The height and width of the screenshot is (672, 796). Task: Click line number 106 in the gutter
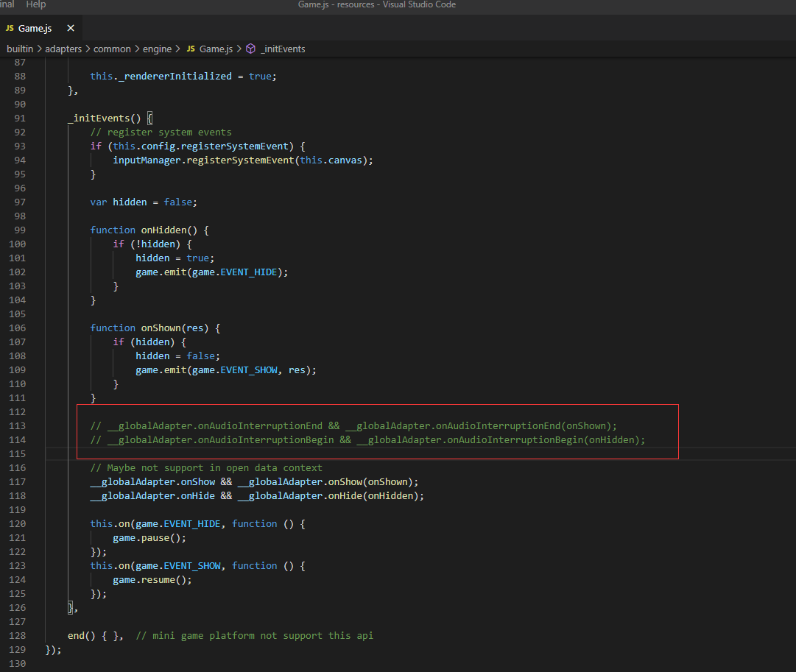tap(17, 328)
